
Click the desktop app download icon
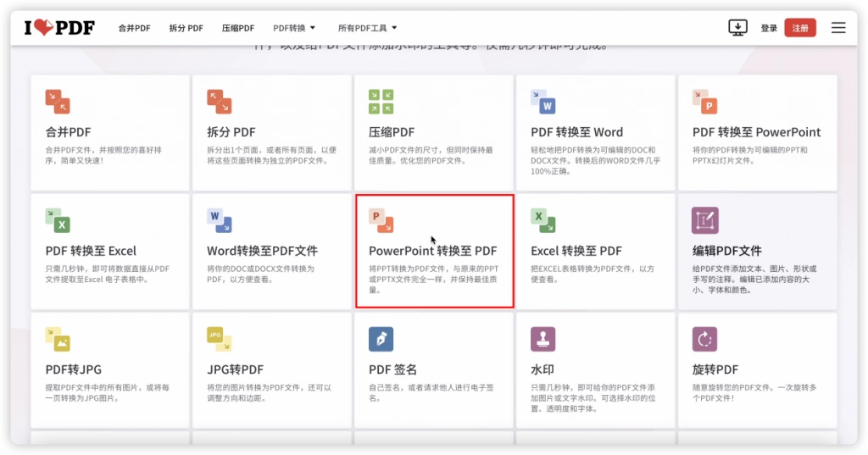737,27
